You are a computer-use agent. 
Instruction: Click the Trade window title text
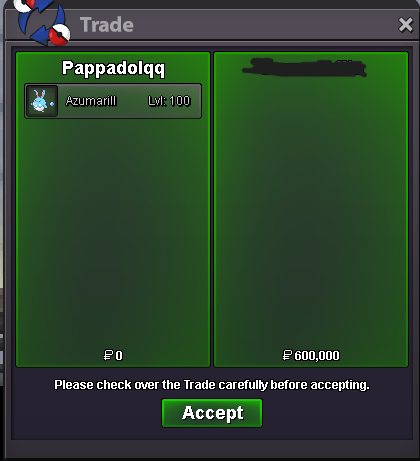coord(107,25)
